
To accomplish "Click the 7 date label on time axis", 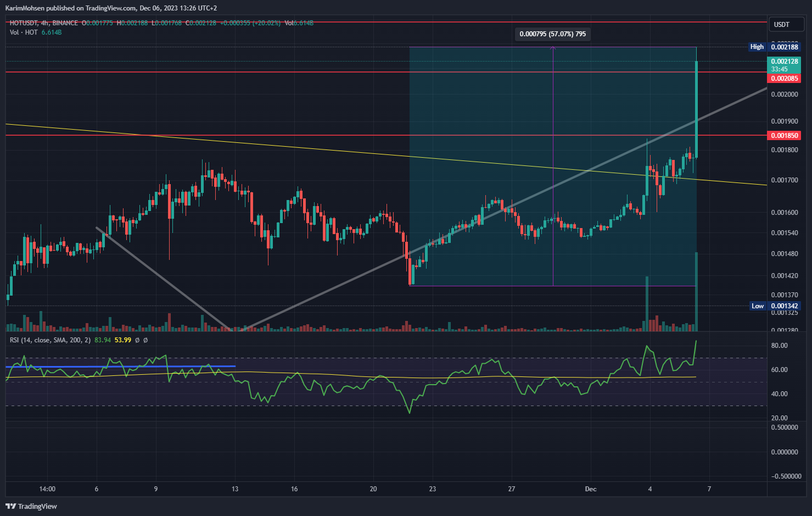I will (x=709, y=489).
